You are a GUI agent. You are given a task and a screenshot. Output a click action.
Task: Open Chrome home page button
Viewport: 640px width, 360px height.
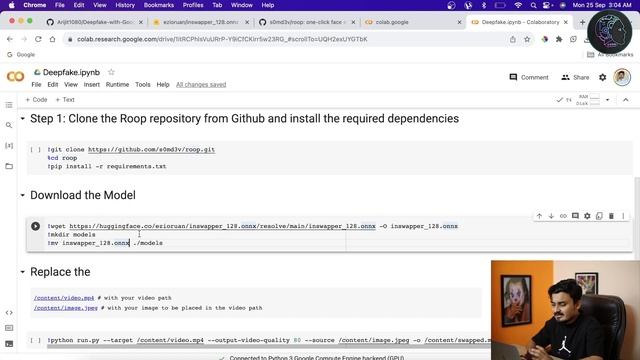pyautogui.click(x=52, y=39)
